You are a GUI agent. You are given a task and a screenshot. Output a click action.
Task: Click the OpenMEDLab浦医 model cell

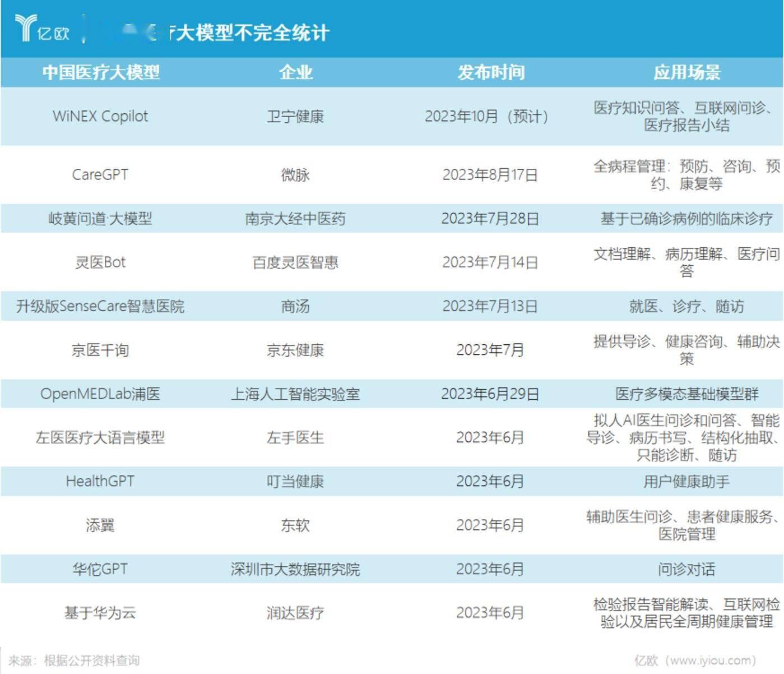click(100, 394)
